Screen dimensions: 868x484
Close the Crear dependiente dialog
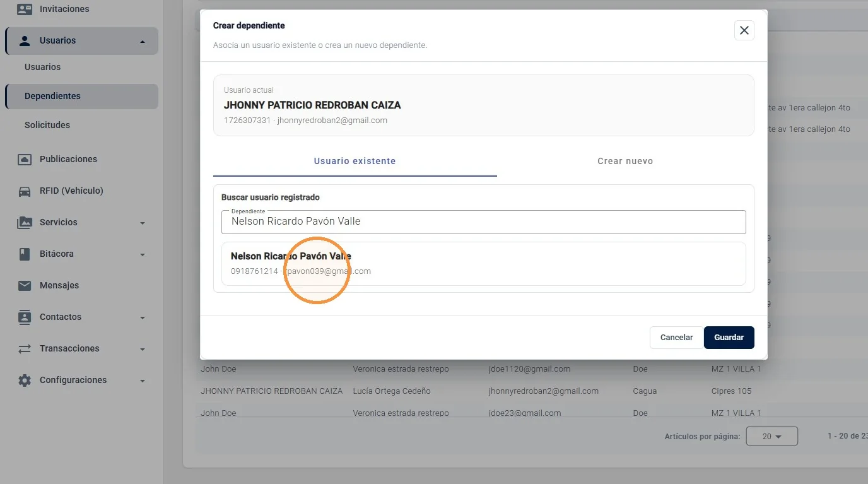coord(744,30)
